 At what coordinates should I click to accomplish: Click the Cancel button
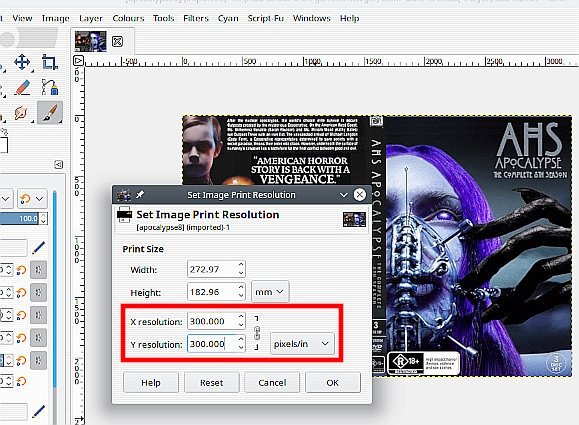pyautogui.click(x=272, y=383)
